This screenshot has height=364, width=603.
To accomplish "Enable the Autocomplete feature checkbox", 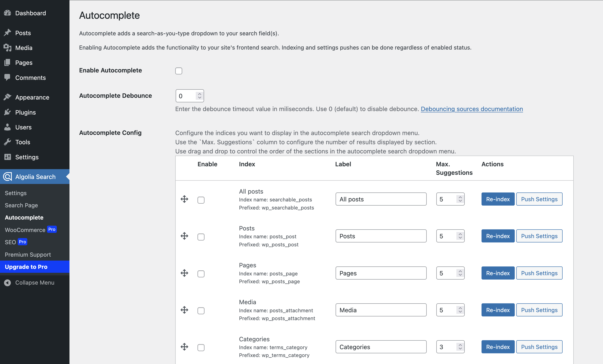I will (x=179, y=71).
